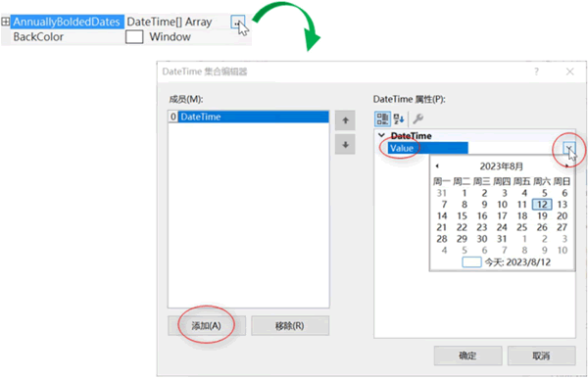588x378 pixels.
Task: Select the BackColor property row
Action: [x=126, y=36]
